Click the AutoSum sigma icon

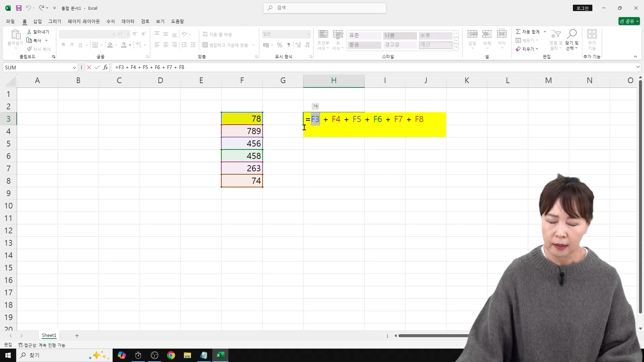pos(518,32)
